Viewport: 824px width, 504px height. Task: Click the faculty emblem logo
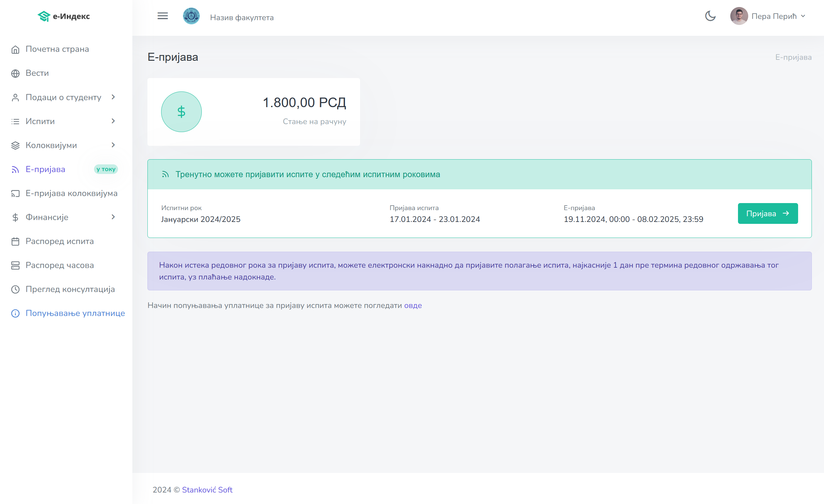point(191,16)
